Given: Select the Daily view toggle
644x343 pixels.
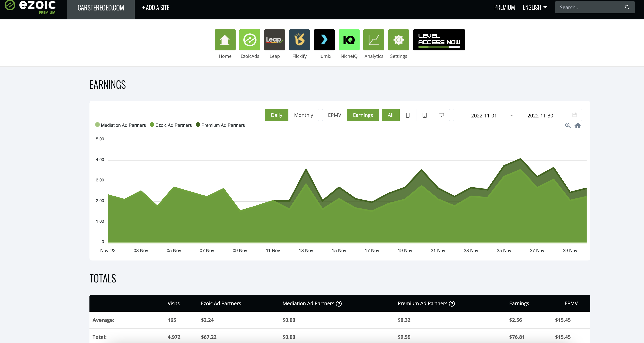Looking at the screenshot, I should tap(276, 115).
